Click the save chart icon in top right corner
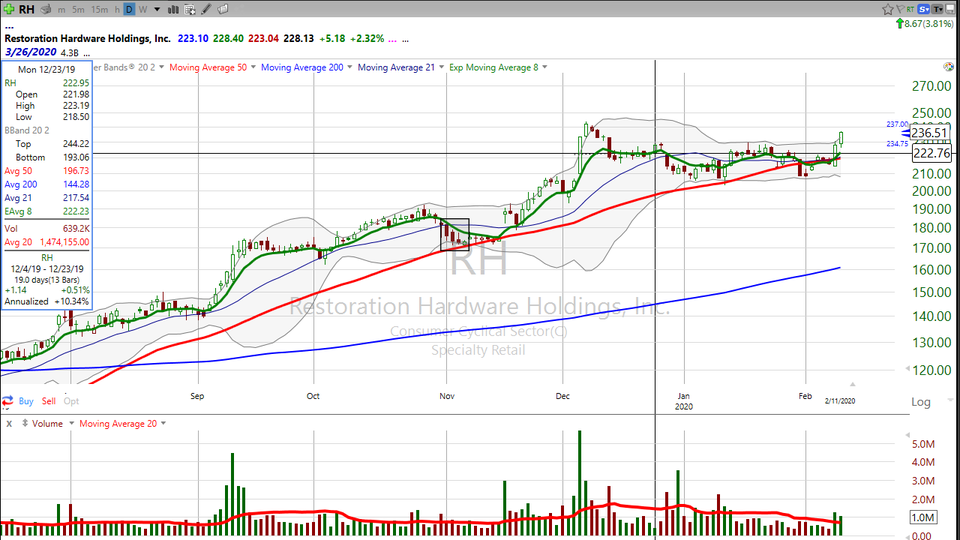Image resolution: width=960 pixels, height=540 pixels. click(x=951, y=9)
